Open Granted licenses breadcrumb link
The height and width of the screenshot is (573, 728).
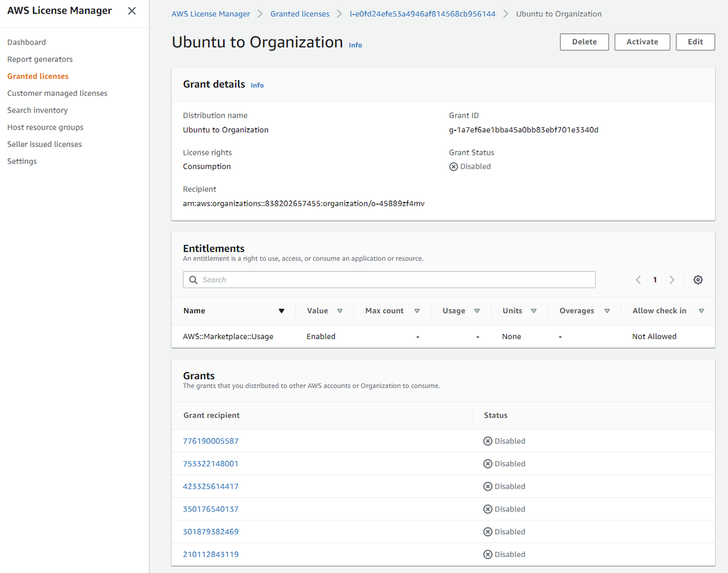[x=300, y=14]
